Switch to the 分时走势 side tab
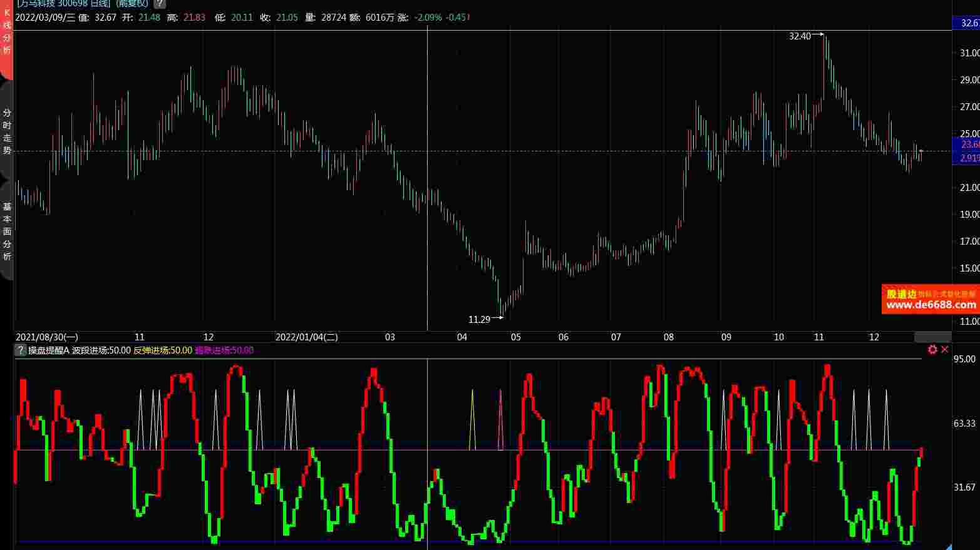The image size is (980, 550). tap(7, 131)
